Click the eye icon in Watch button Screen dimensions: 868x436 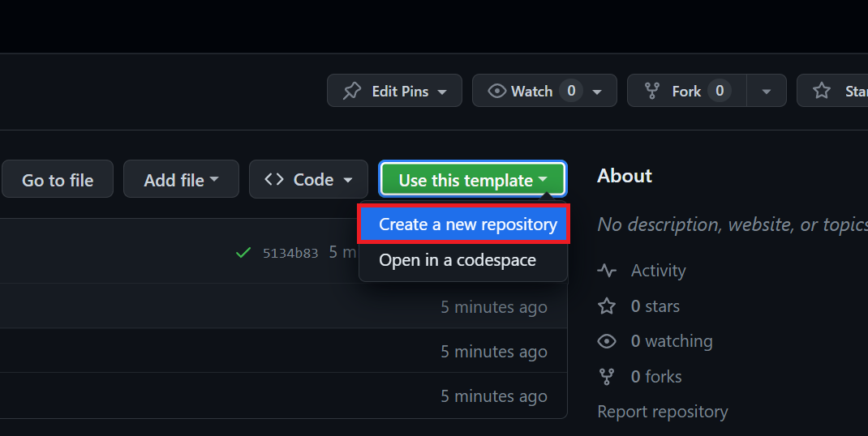point(496,91)
